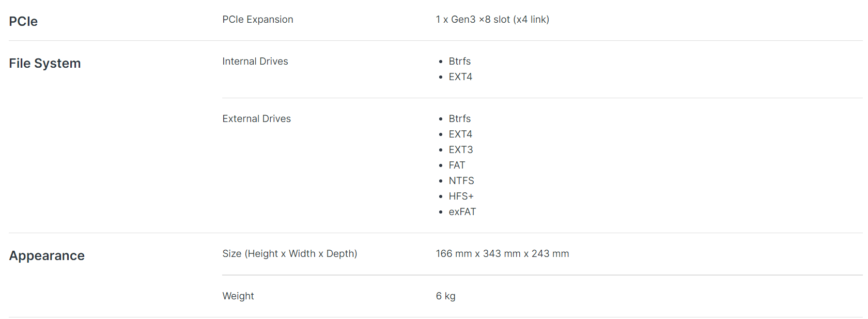This screenshot has width=868, height=319.
Task: Click Btrfs in the External Drives list
Action: point(459,119)
